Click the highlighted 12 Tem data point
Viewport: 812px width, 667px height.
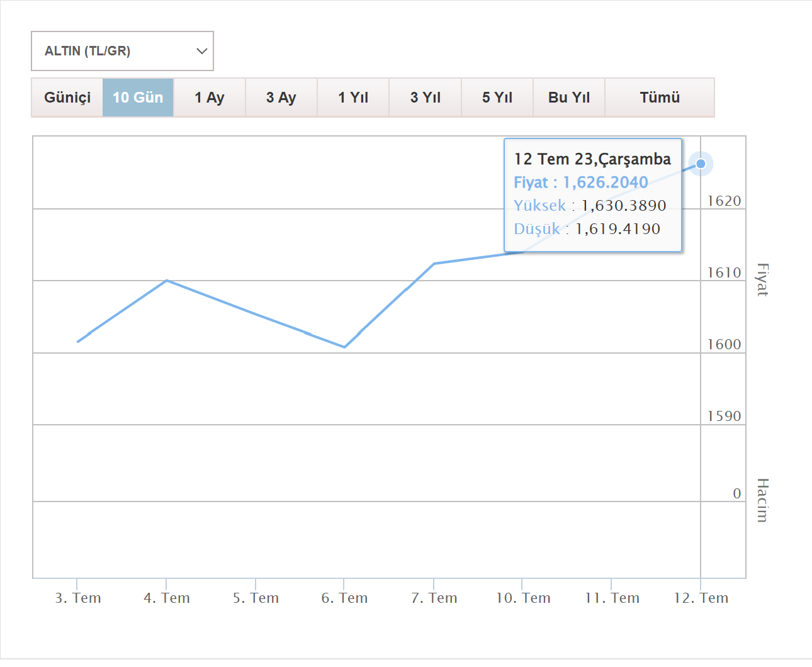click(701, 164)
